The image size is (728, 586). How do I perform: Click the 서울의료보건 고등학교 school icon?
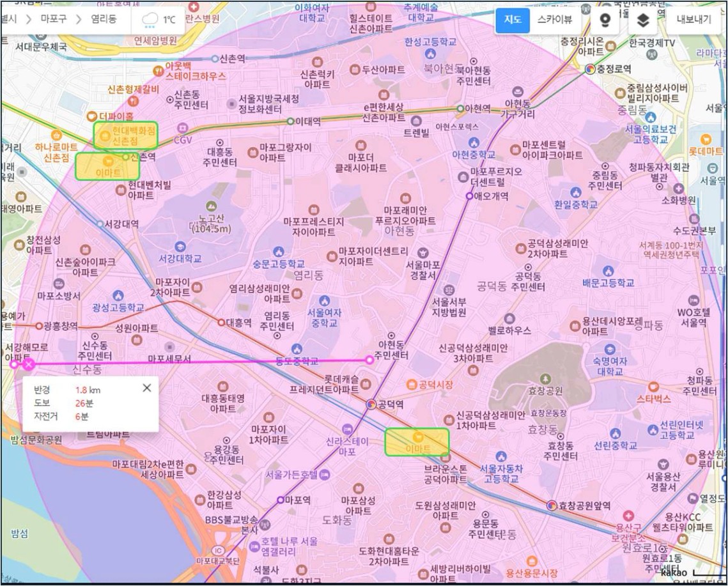651,117
